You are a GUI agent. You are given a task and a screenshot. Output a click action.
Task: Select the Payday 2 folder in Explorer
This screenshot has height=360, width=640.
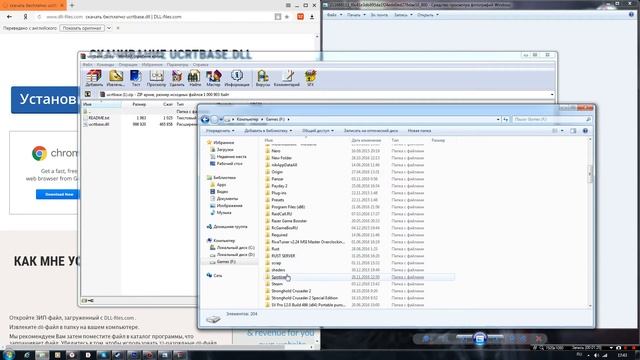tap(279, 186)
